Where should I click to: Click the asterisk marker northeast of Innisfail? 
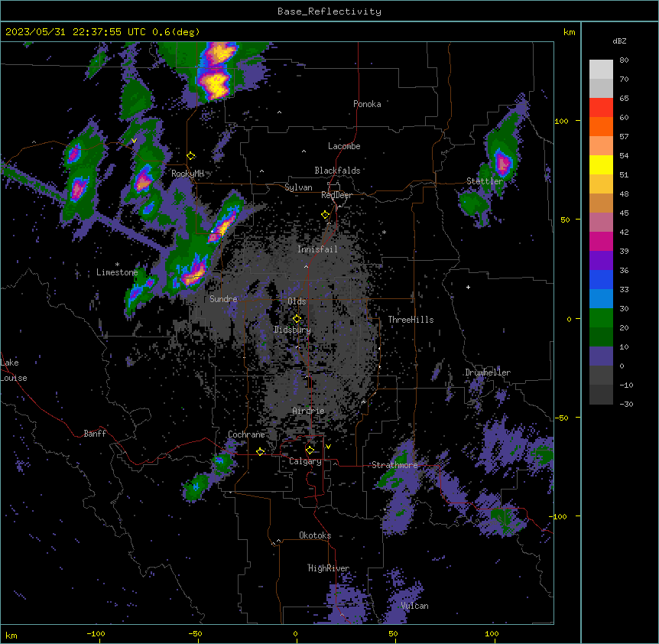pos(384,233)
